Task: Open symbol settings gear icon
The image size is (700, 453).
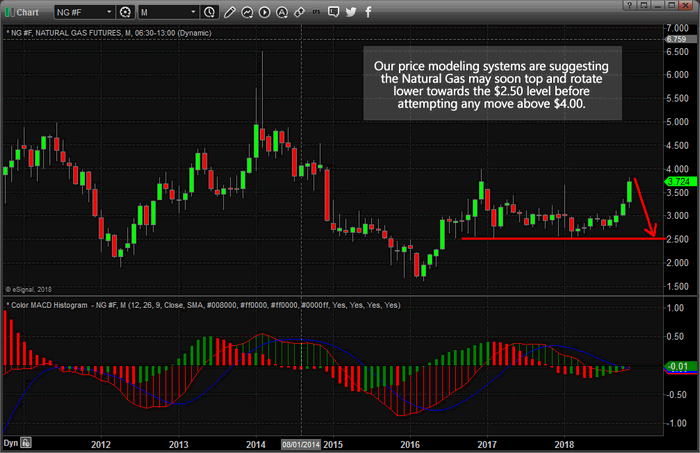Action: (125, 12)
